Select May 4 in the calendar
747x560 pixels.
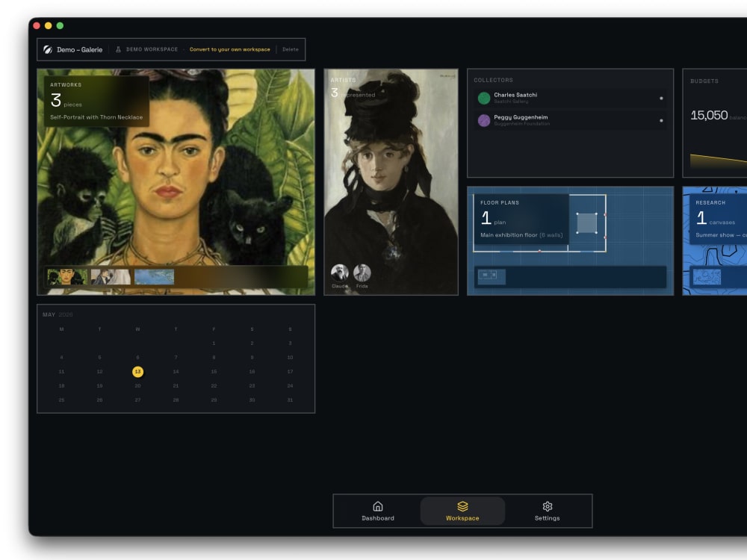pyautogui.click(x=61, y=357)
